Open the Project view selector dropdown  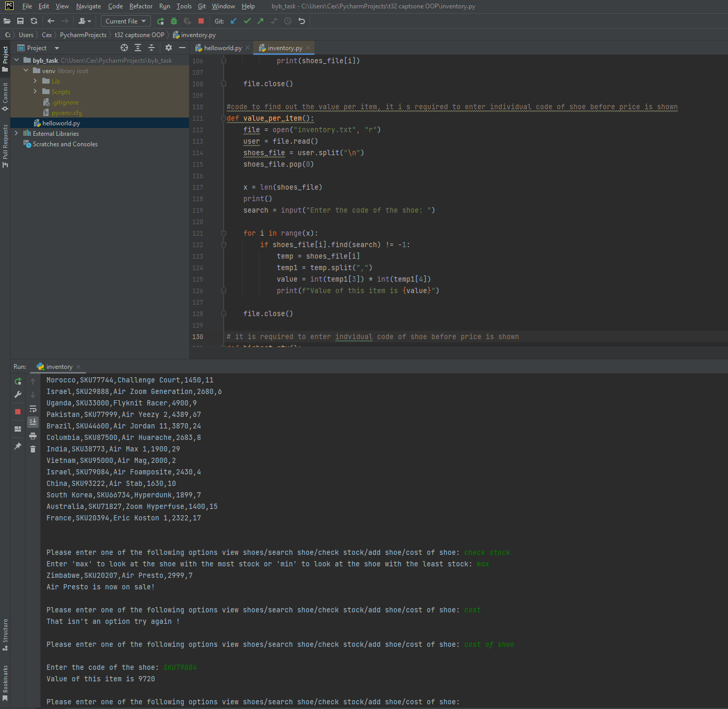[39, 48]
